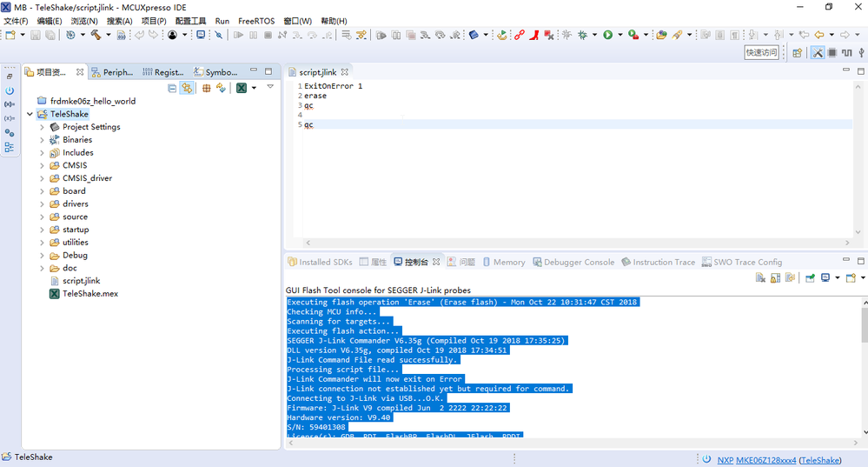Switch to the Peripherals view tab

click(x=112, y=72)
